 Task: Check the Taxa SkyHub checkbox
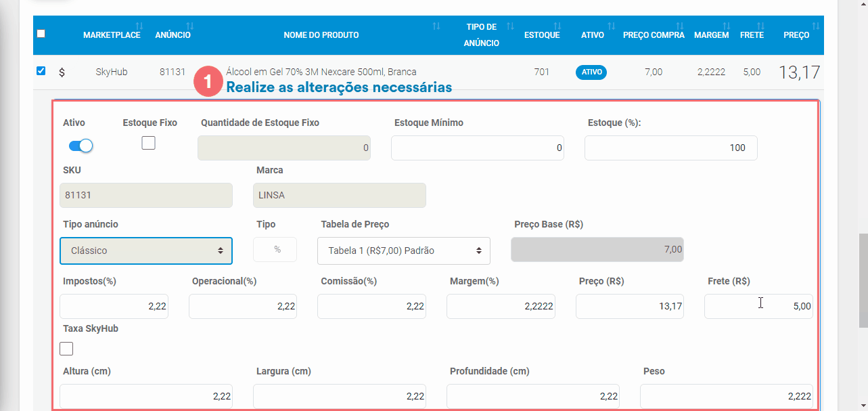66,349
